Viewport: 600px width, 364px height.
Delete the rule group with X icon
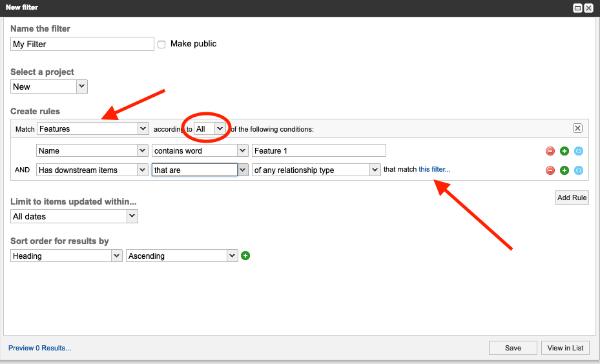577,128
